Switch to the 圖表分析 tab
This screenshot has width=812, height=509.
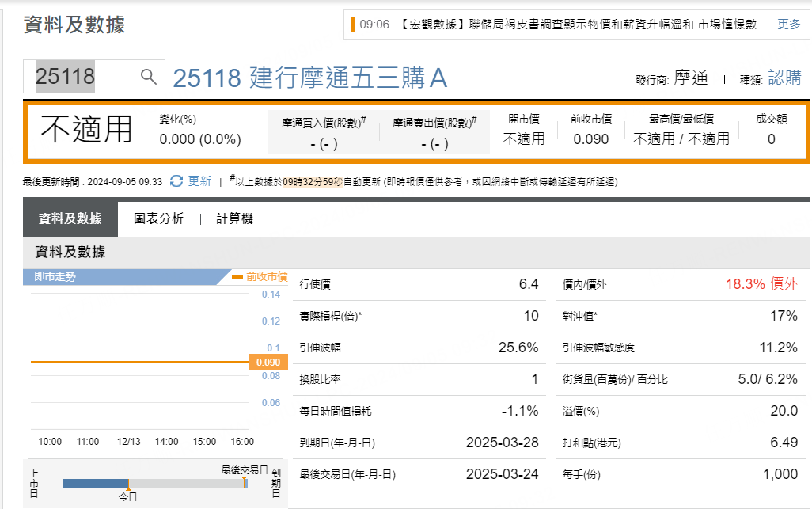click(158, 218)
